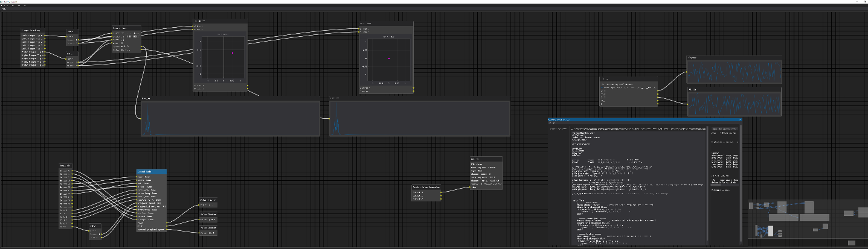Toggle the first checkbox under the left scatter plot

pyautogui.click(x=195, y=86)
